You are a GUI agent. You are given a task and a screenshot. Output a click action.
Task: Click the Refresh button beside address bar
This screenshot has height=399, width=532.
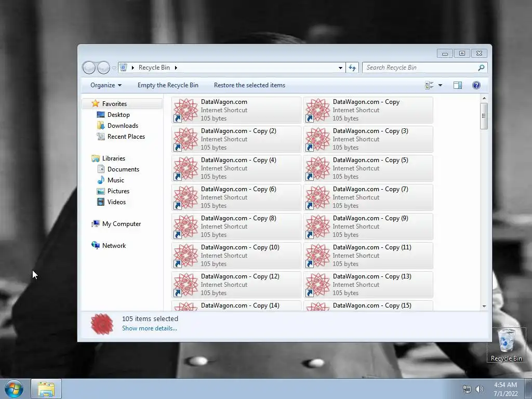(352, 68)
